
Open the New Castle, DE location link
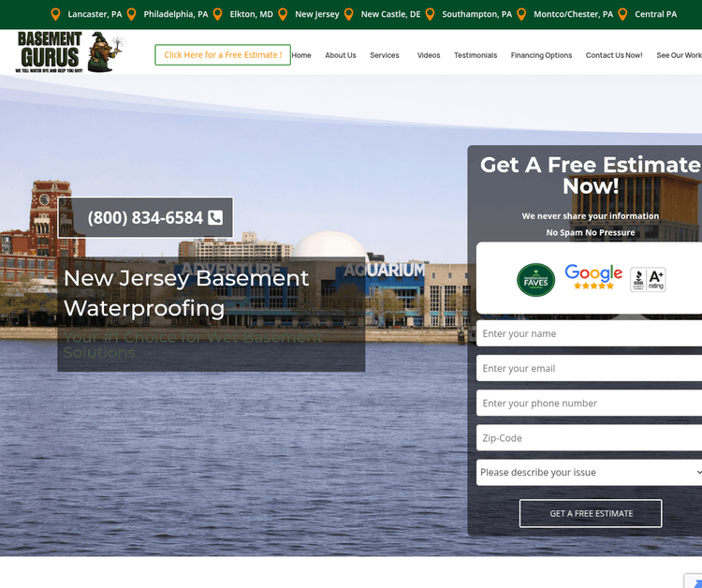[x=390, y=14]
